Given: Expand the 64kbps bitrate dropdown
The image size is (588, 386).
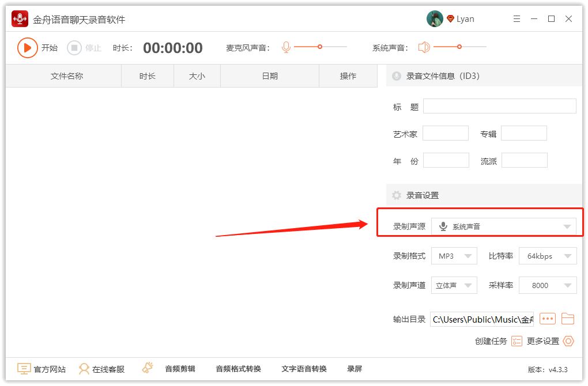Looking at the screenshot, I should 547,256.
